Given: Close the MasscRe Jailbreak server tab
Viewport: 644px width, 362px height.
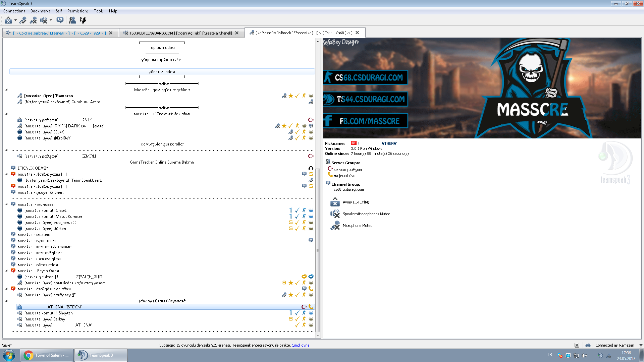Looking at the screenshot, I should [x=357, y=33].
